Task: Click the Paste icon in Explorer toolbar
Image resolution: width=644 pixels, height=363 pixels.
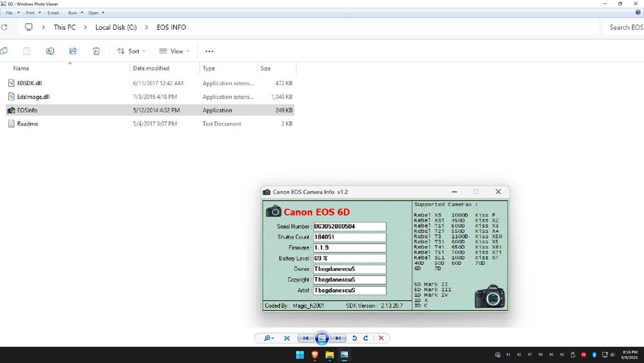Action: 26,51
